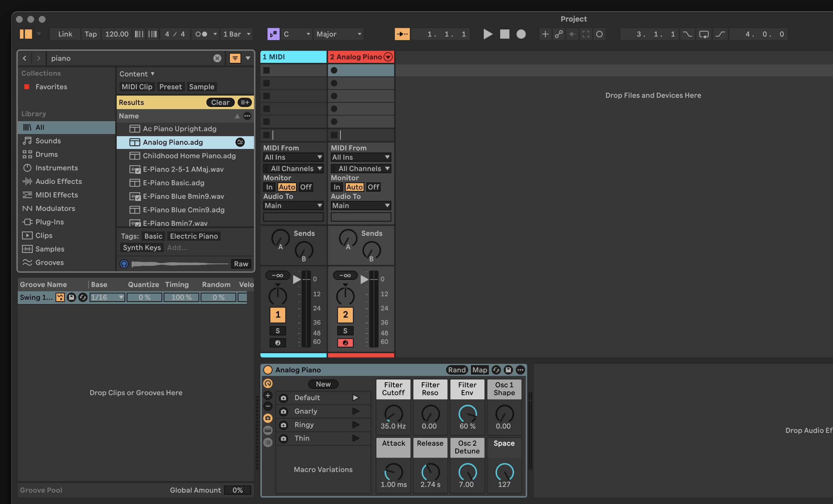The height and width of the screenshot is (504, 833).
Task: Set track 1 Monitor to In
Action: point(269,187)
